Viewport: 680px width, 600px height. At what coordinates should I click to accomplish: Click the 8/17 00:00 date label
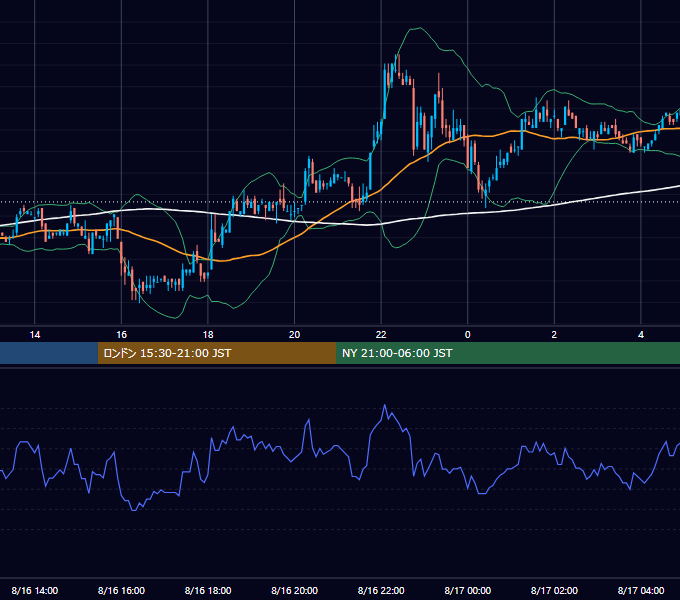click(x=468, y=590)
